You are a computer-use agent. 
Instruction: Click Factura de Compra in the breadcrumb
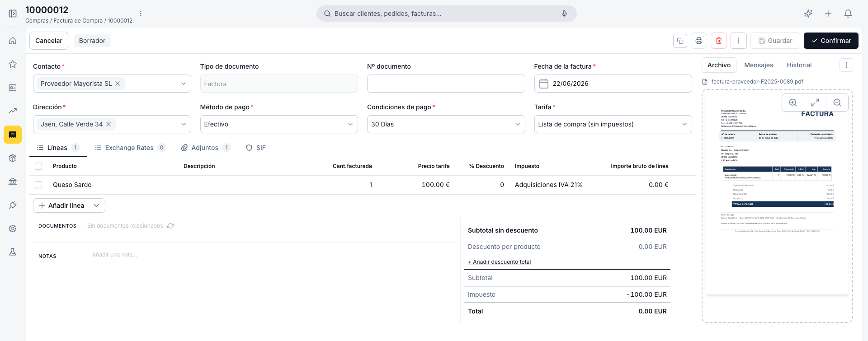pyautogui.click(x=78, y=21)
